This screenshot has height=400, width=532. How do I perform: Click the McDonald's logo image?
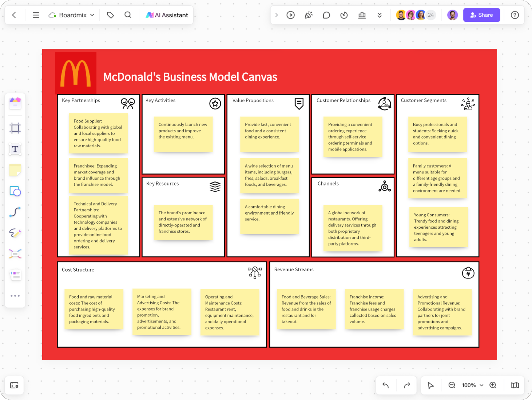76,73
